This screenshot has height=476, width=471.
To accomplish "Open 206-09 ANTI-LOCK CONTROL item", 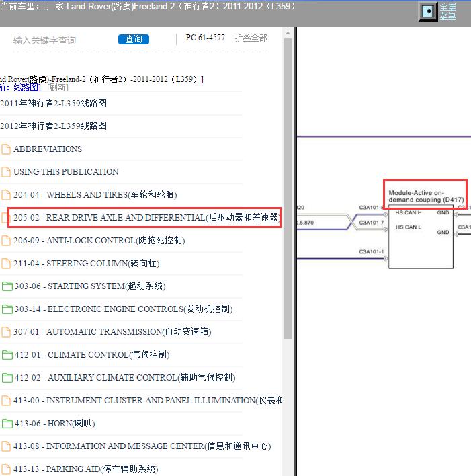I will pyautogui.click(x=99, y=241).
